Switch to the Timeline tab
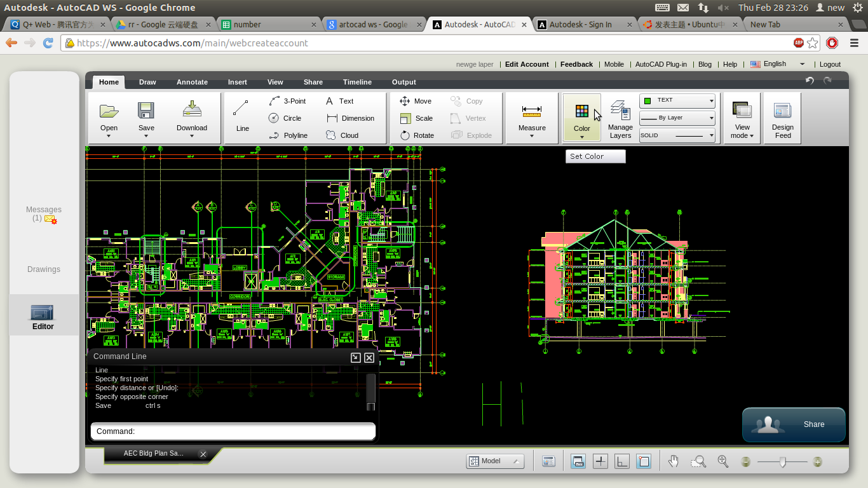The image size is (868, 488). click(x=357, y=82)
